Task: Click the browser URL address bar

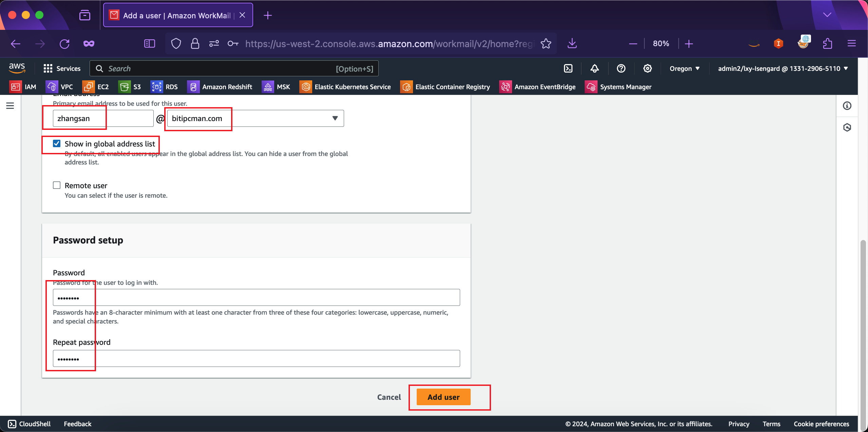Action: 389,44
